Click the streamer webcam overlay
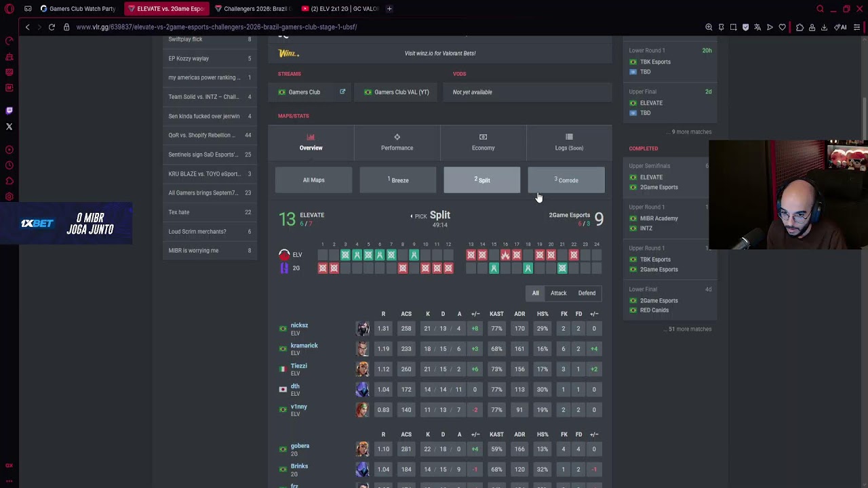868x488 pixels. coord(788,195)
